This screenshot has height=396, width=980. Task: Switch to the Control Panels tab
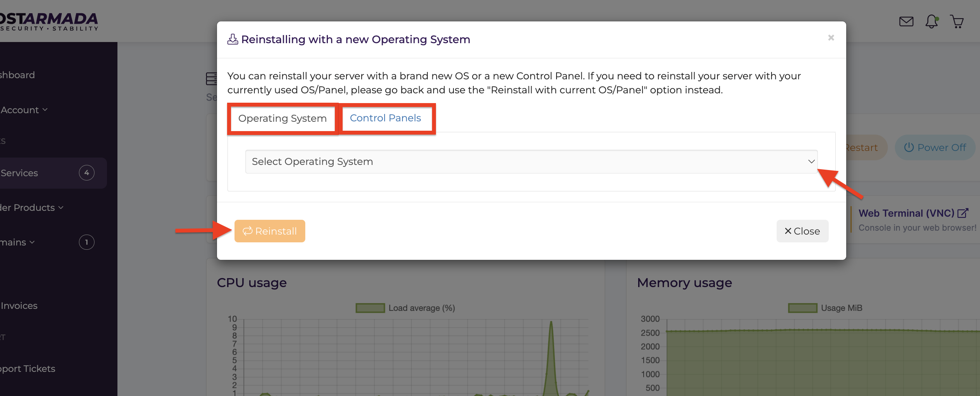(x=385, y=118)
